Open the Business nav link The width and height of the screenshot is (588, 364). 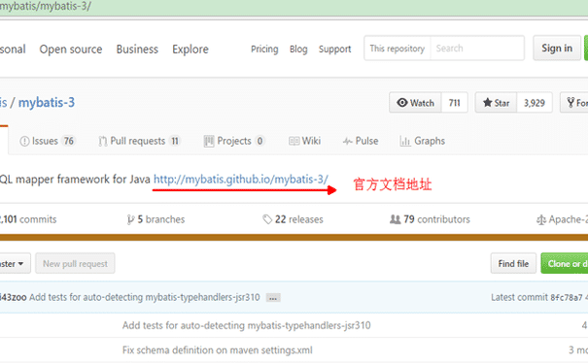[x=137, y=50]
